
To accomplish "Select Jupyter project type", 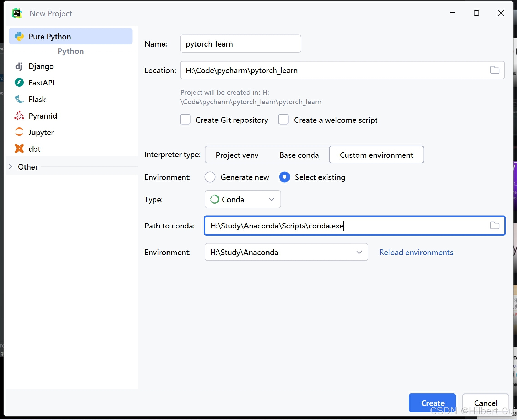I will point(71,132).
